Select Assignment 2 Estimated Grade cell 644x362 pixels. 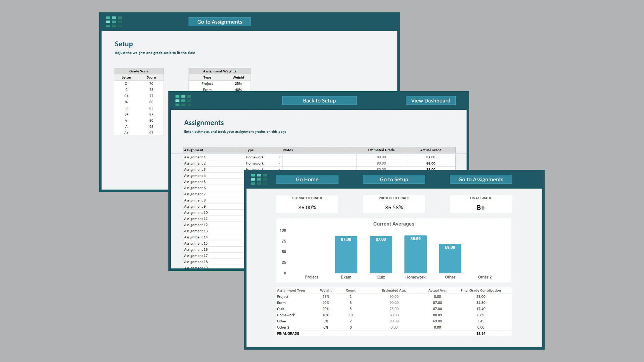coord(381,163)
